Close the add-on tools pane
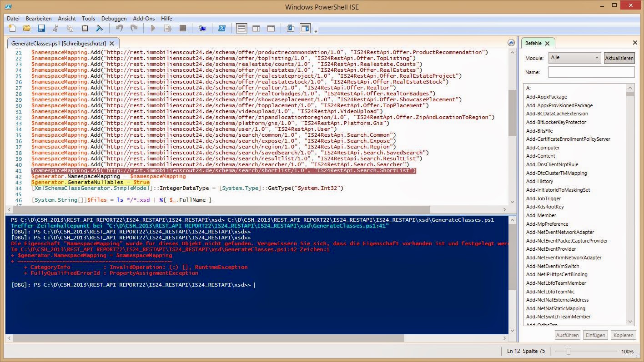 (x=635, y=43)
